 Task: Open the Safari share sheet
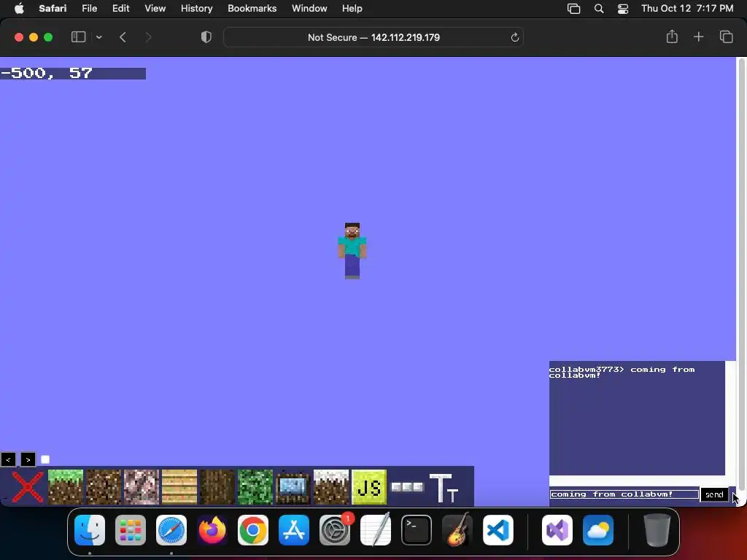pyautogui.click(x=672, y=36)
